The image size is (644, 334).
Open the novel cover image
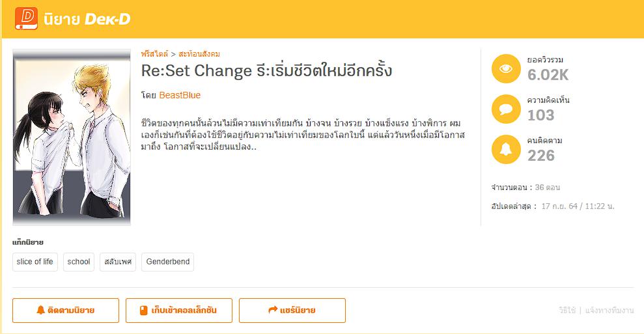point(72,137)
